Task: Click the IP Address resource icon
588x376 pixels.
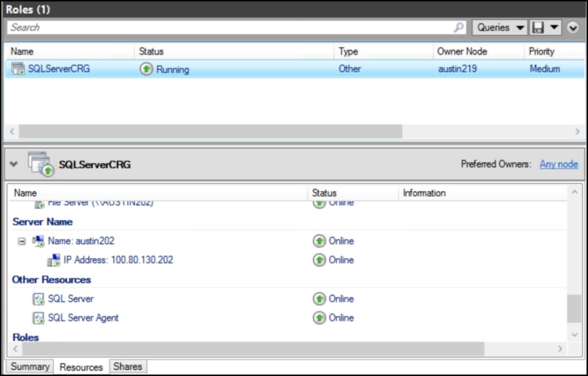Action: (54, 260)
